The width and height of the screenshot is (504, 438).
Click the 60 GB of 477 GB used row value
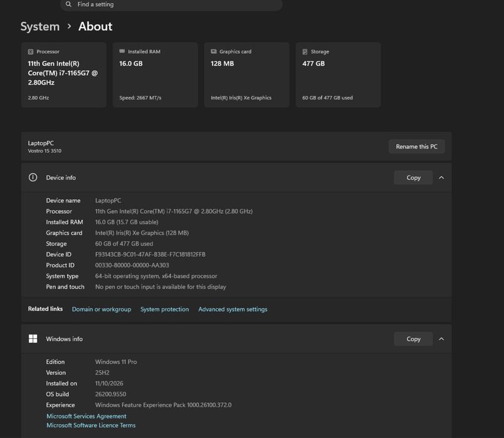coord(124,244)
